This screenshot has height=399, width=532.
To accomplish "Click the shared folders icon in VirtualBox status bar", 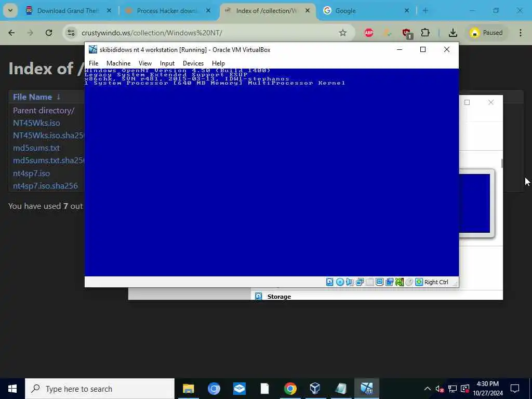I will point(390,282).
